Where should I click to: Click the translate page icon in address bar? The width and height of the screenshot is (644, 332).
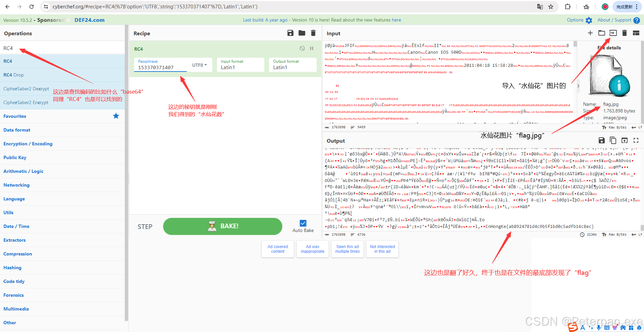point(540,7)
